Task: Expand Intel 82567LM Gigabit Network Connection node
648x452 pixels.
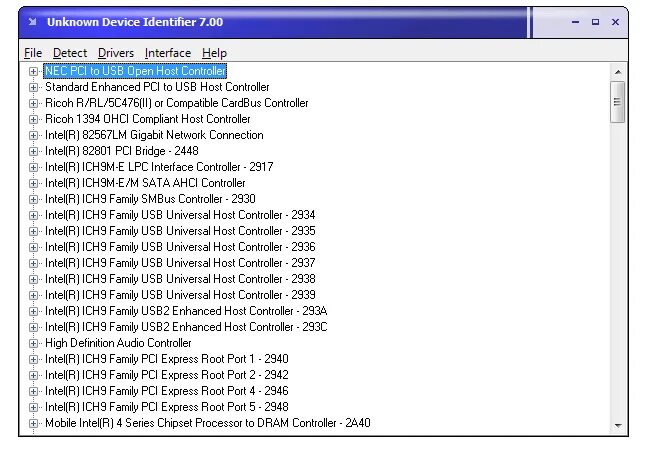Action: 33,136
